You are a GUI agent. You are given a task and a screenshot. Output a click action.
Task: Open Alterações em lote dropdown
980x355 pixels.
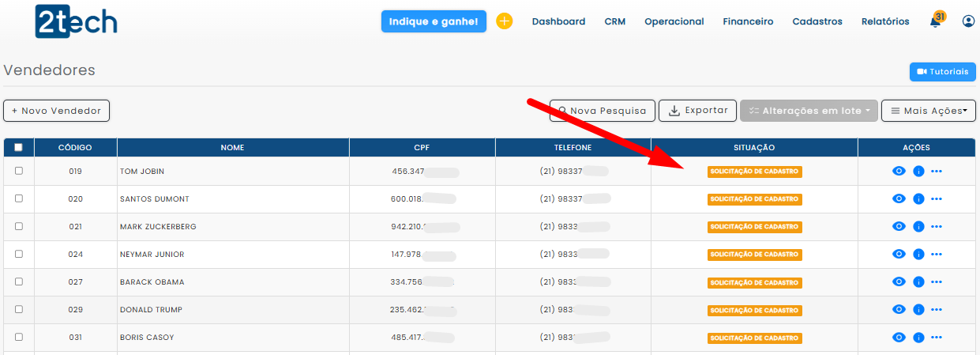click(x=809, y=111)
